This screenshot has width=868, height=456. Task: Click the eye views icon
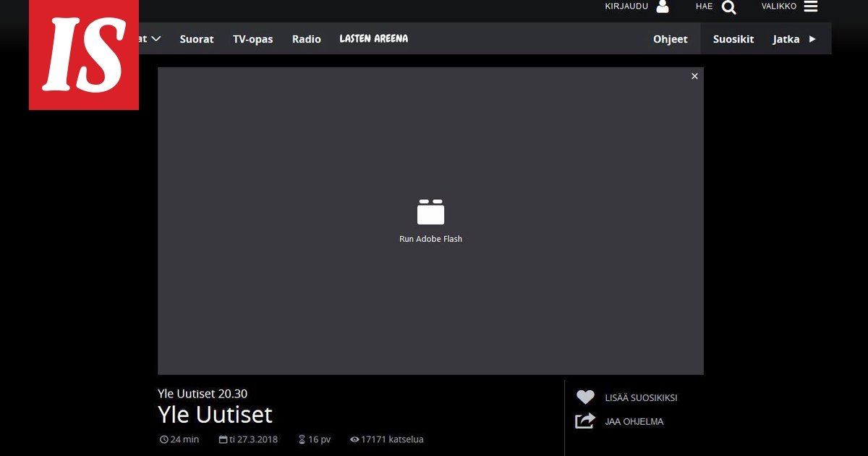click(x=354, y=439)
